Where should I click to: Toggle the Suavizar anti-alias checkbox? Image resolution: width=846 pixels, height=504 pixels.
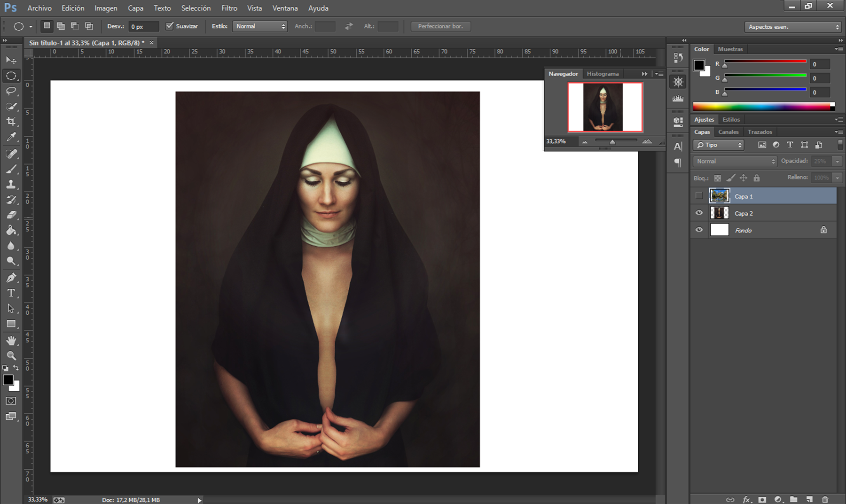click(170, 26)
